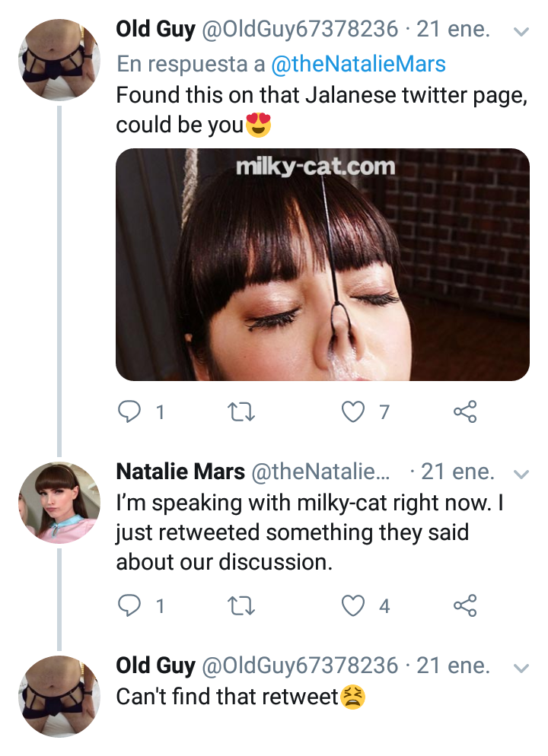This screenshot has height=756, width=548.
Task: Open the milky-cat.com image attachment
Action: [322, 266]
